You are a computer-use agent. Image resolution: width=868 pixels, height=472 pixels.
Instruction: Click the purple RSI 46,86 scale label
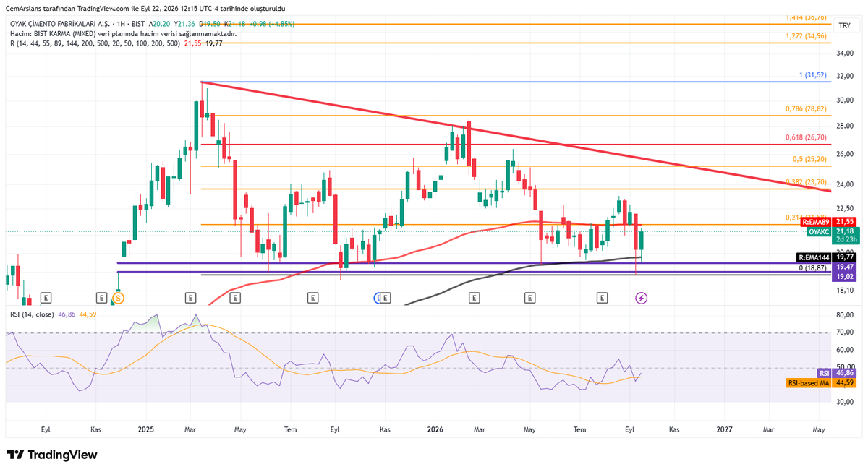(838, 374)
